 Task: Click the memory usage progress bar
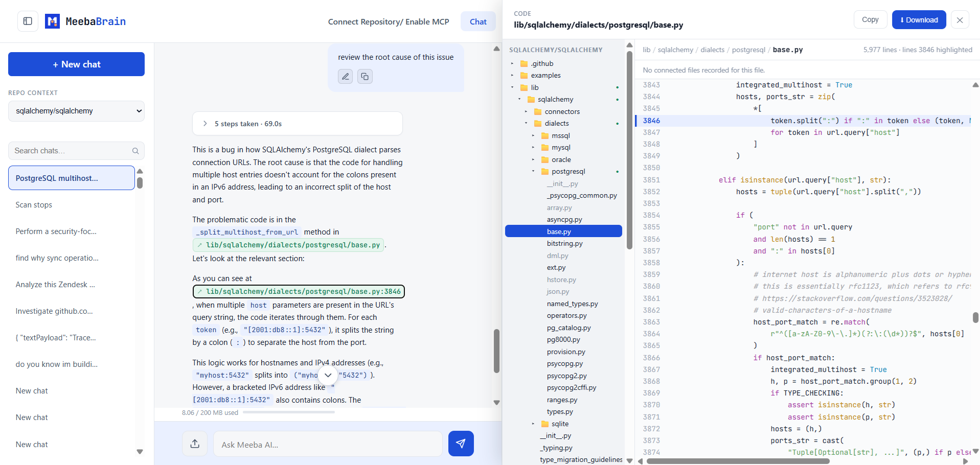pos(289,412)
